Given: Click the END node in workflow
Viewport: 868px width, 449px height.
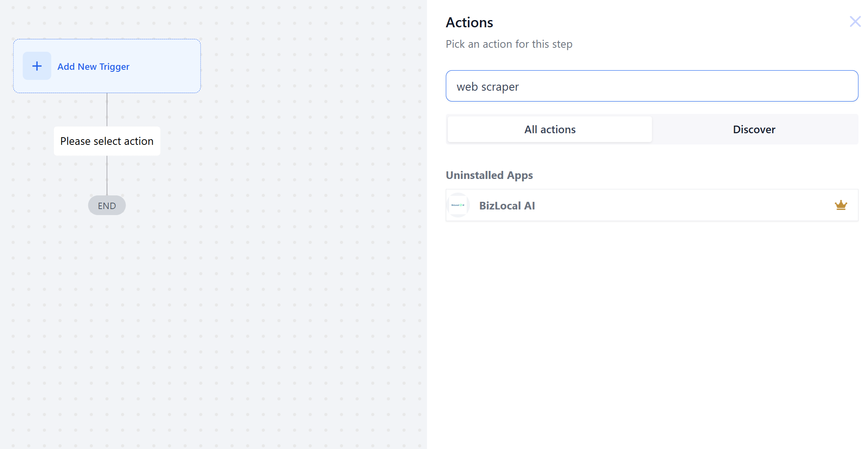Looking at the screenshot, I should (x=107, y=205).
